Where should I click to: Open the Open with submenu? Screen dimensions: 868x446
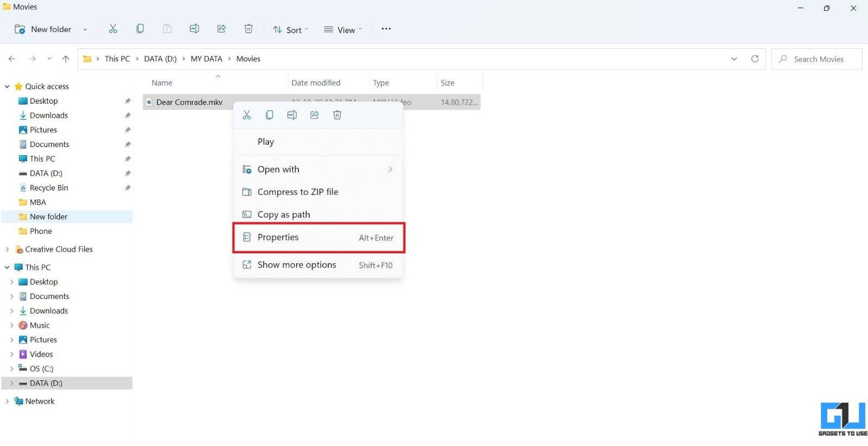[x=318, y=169]
